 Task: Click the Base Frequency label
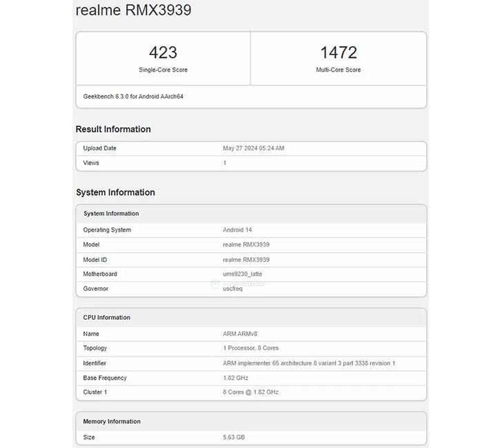105,378
